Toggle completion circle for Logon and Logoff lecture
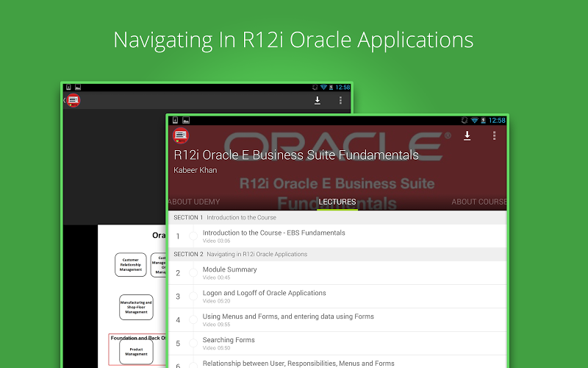Screen dimensions: 588x368 pyautogui.click(x=193, y=297)
